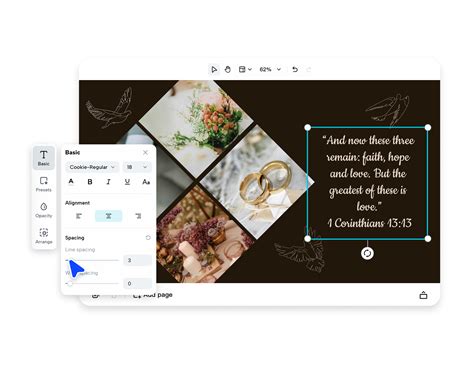This screenshot has height=379, width=474.
Task: Open the Cookie-Regular font dropdown
Action: pyautogui.click(x=92, y=167)
